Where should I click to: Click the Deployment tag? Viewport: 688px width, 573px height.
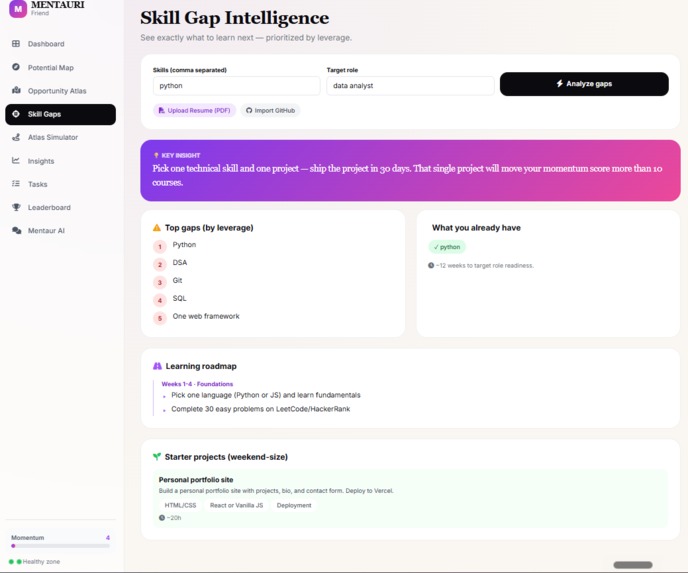294,505
